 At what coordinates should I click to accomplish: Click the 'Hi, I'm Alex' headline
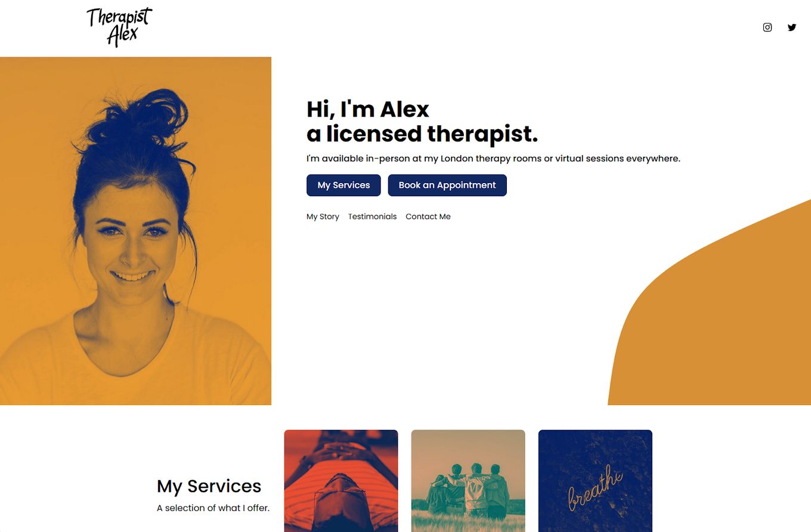click(368, 110)
